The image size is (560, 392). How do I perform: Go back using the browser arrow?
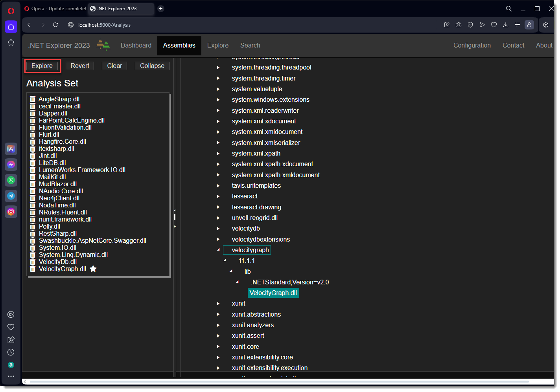pos(29,25)
